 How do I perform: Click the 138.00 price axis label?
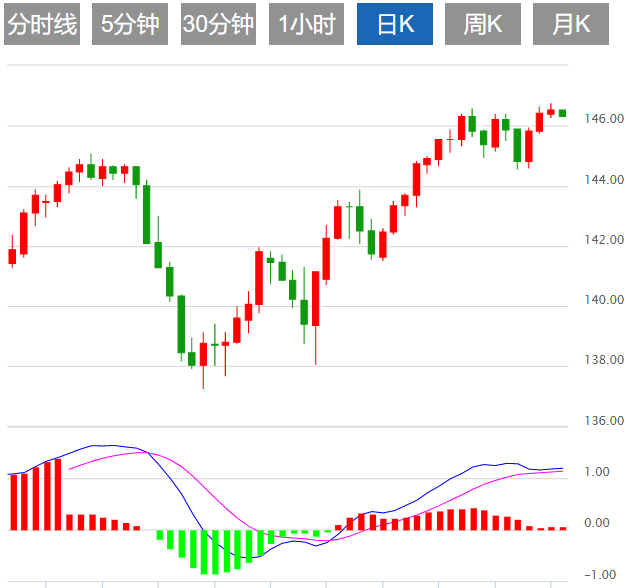604,360
